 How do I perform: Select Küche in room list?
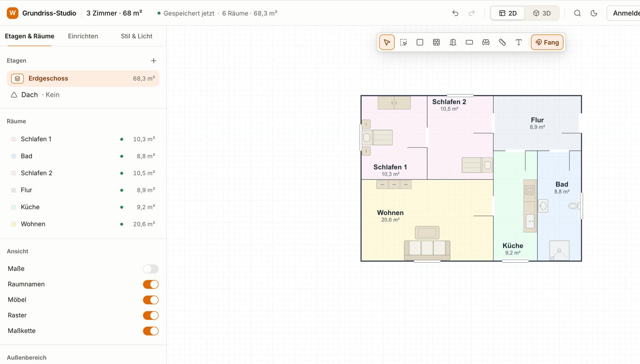point(83,207)
